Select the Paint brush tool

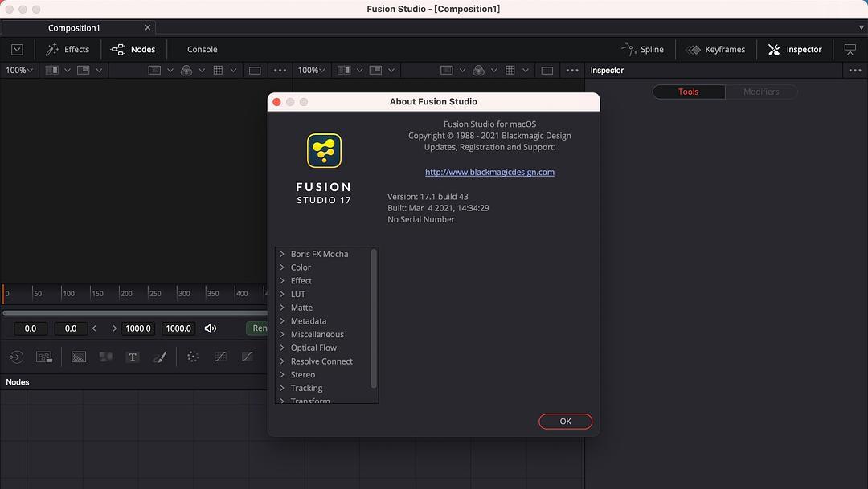tap(159, 357)
